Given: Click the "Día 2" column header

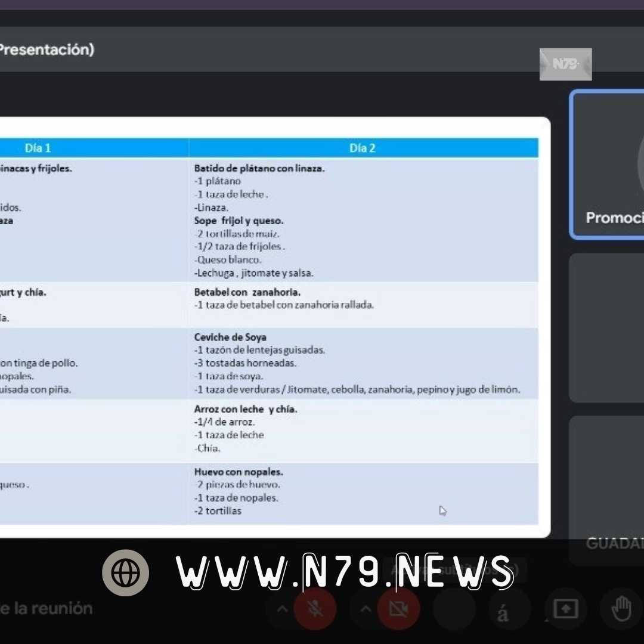Looking at the screenshot, I should pyautogui.click(x=363, y=148).
